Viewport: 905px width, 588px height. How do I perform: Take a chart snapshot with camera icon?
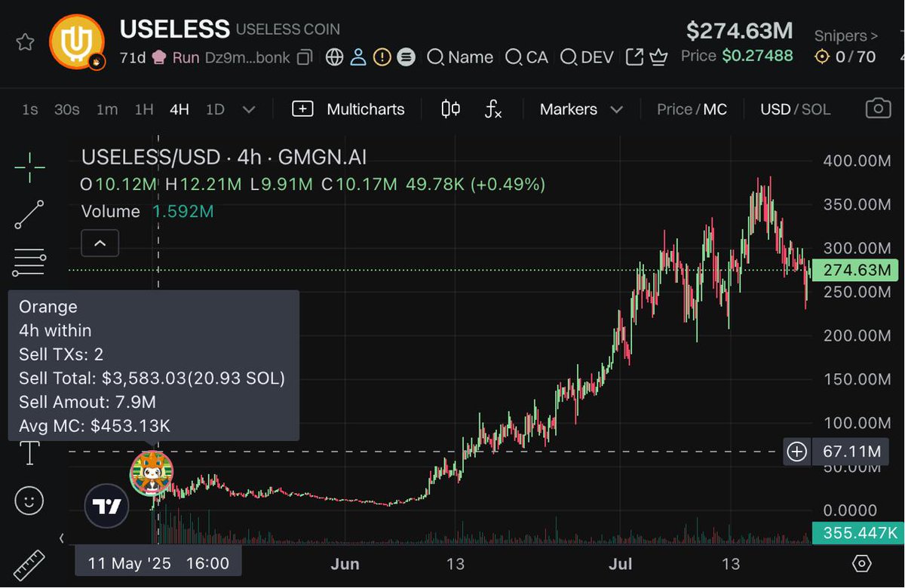point(878,109)
